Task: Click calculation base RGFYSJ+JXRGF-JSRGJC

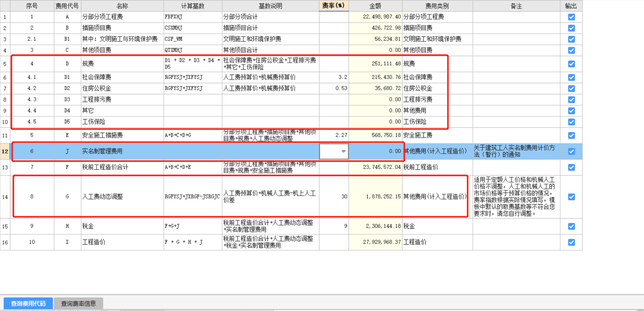Action: (193, 197)
